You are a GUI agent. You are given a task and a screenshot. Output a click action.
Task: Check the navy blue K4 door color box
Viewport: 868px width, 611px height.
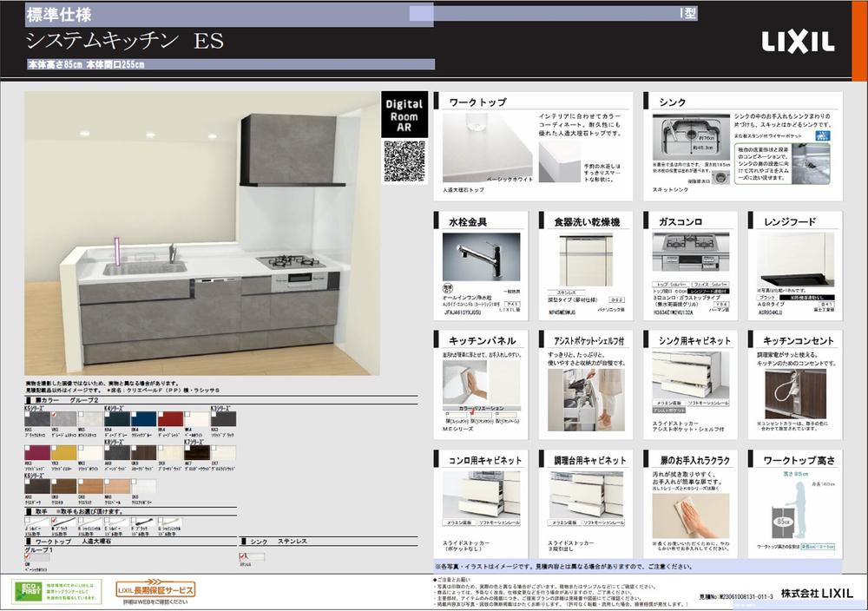point(134,414)
